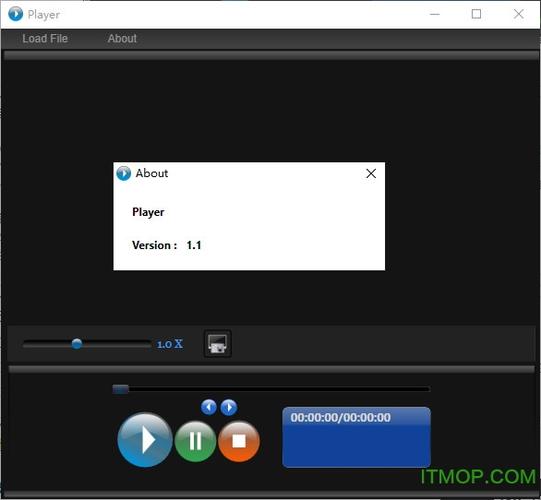
Task: Minimize the Player window
Action: 435,14
